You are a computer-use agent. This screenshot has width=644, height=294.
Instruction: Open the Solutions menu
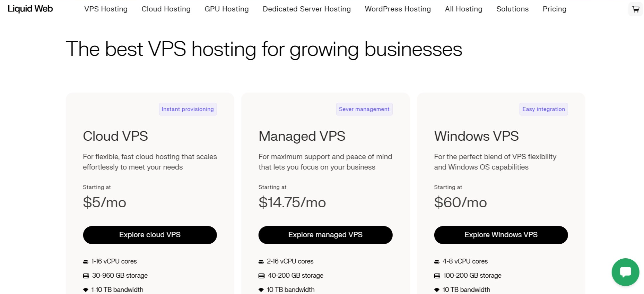(x=513, y=9)
